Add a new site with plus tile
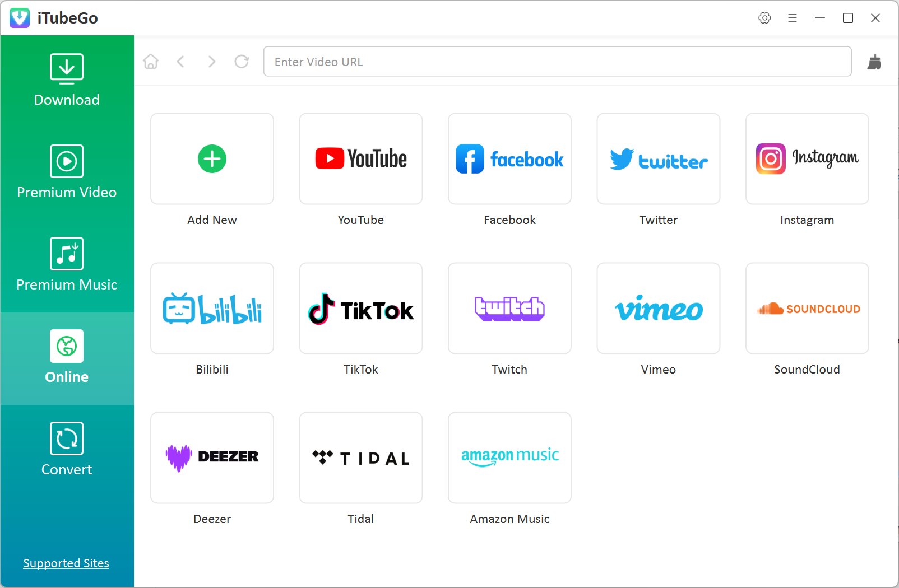The height and width of the screenshot is (588, 899). pyautogui.click(x=212, y=159)
